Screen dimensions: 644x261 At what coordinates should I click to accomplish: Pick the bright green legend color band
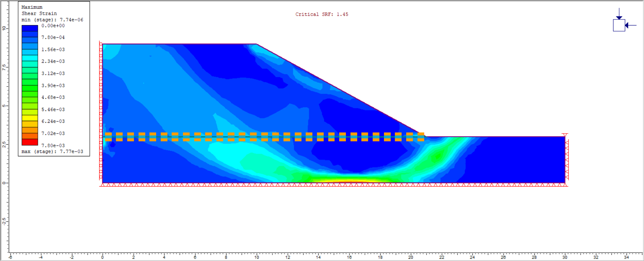(29, 82)
